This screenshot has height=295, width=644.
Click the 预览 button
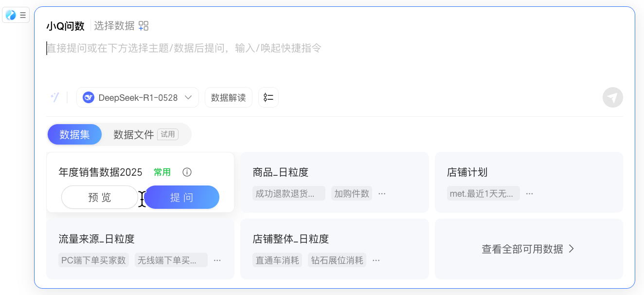100,197
